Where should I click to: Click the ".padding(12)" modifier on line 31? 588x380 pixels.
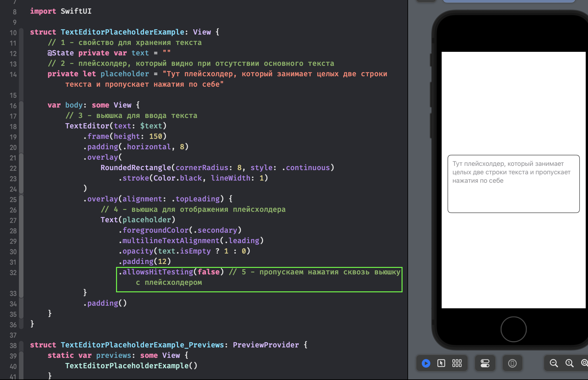click(x=145, y=261)
